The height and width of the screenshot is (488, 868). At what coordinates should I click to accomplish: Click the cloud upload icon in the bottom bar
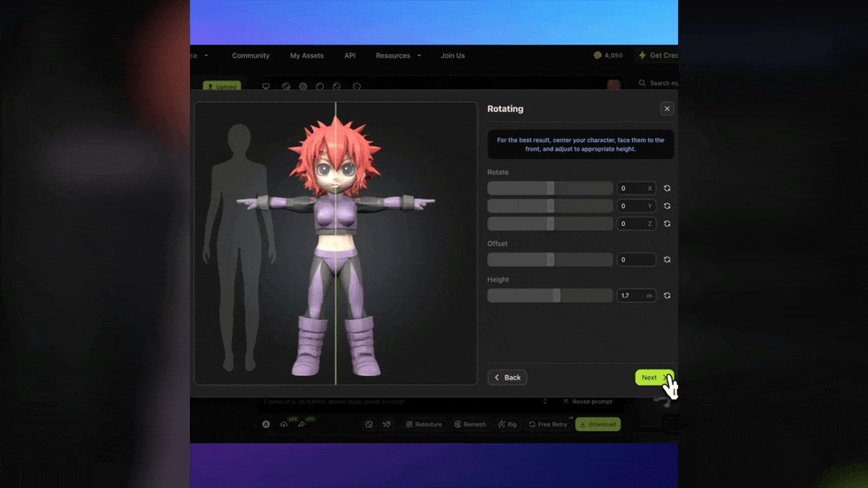(284, 425)
